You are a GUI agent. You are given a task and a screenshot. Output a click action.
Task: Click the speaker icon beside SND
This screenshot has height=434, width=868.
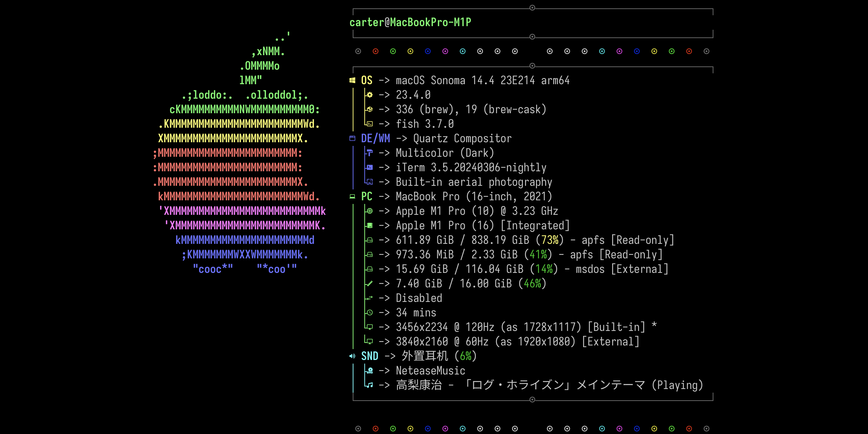pos(352,356)
